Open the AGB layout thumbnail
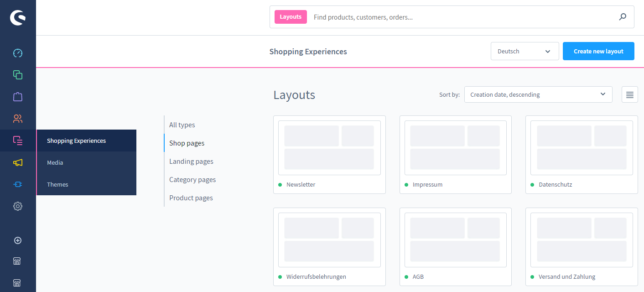Image resolution: width=644 pixels, height=292 pixels. click(455, 240)
